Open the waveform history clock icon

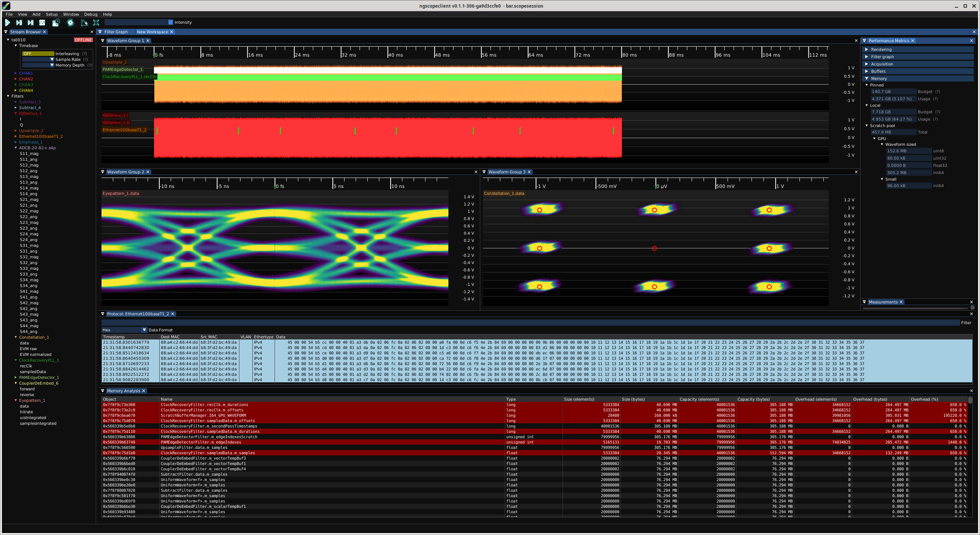[x=56, y=23]
